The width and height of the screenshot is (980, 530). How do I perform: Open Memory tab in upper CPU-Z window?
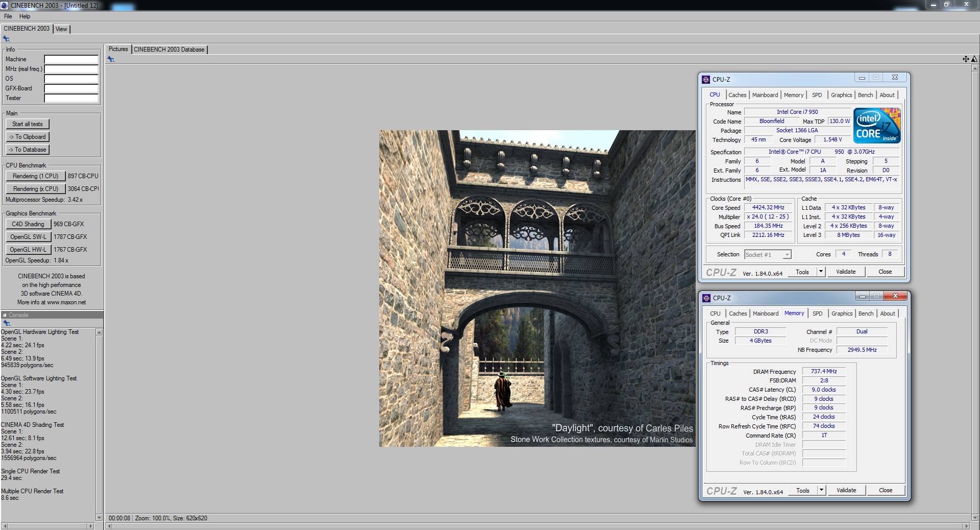(794, 95)
